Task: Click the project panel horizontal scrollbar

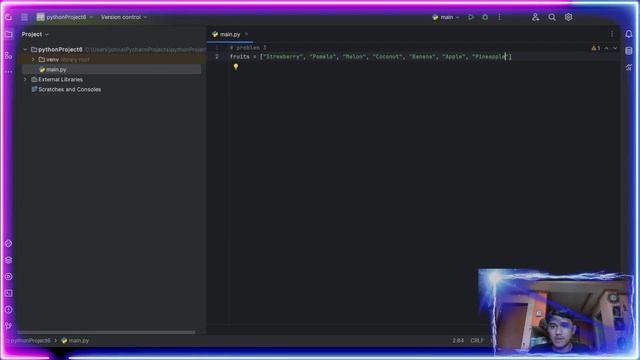Action: [x=106, y=332]
